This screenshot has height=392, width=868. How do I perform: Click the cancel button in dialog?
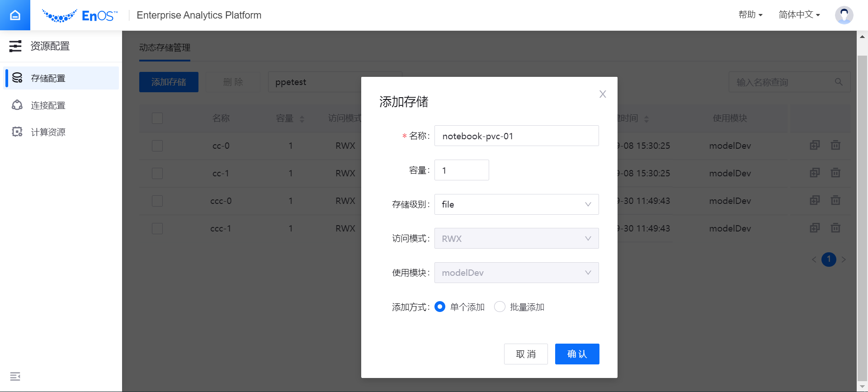[526, 354]
